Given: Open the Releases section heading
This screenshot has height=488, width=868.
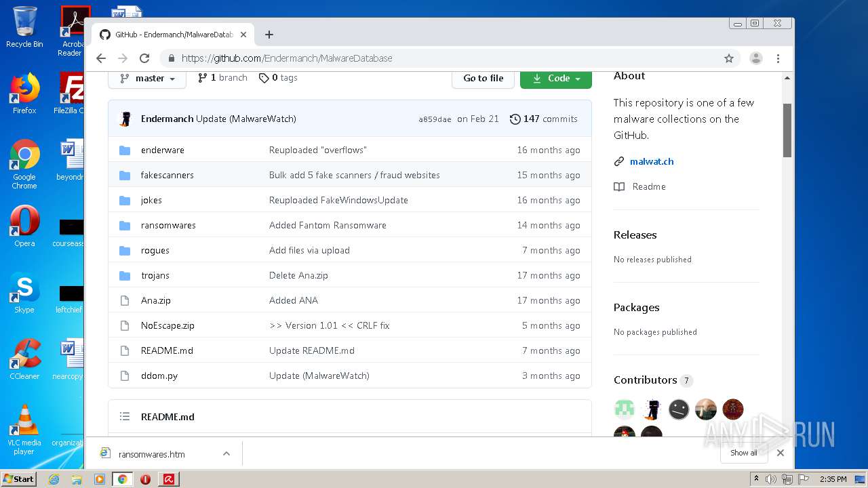Looking at the screenshot, I should [635, 235].
